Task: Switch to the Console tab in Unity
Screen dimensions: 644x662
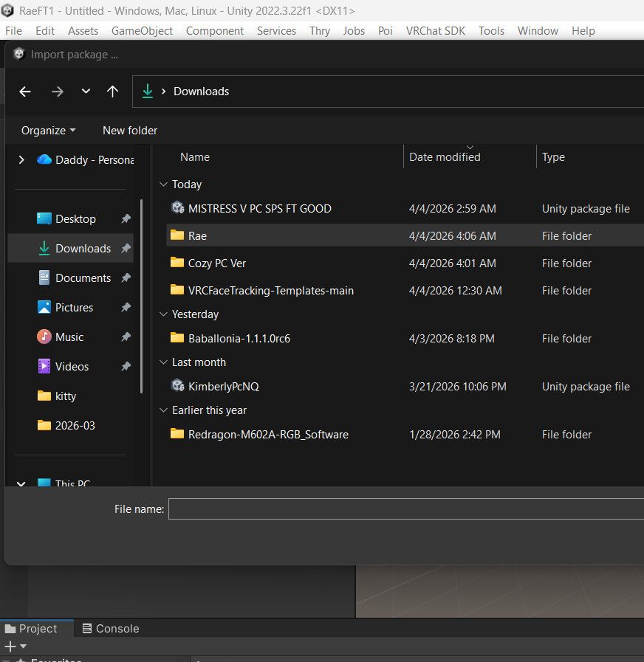Action: [x=110, y=628]
